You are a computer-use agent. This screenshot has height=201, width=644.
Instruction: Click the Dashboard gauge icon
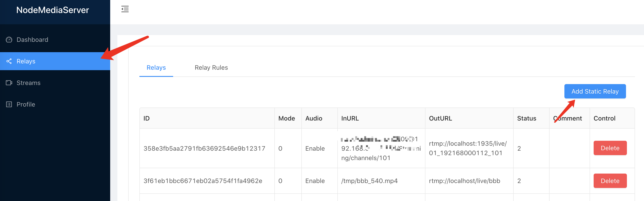click(x=9, y=40)
